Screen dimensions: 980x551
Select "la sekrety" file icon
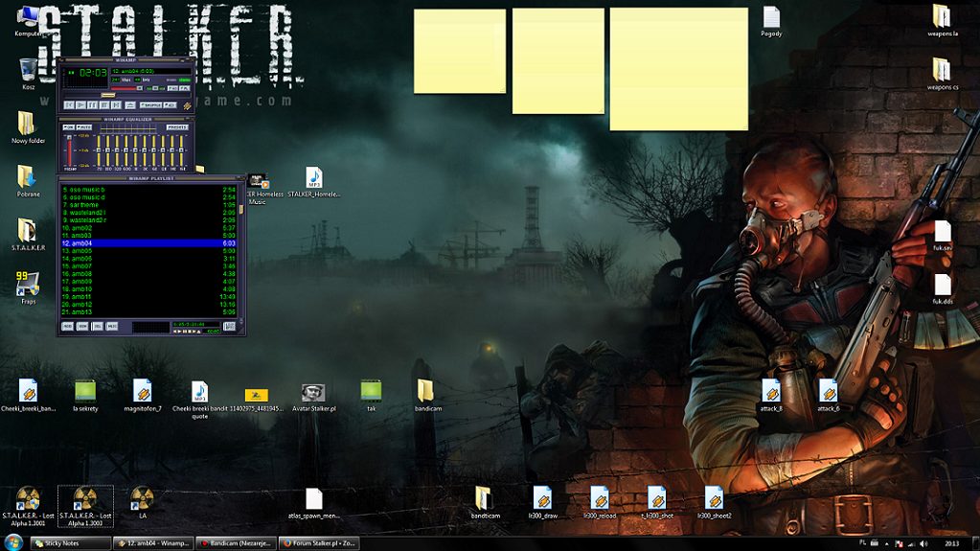tap(85, 395)
